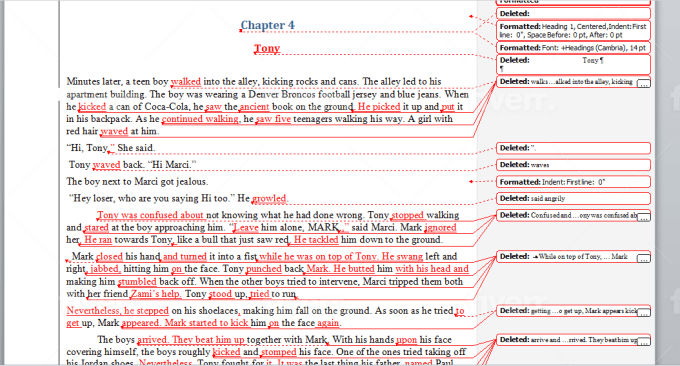
Task: Click the inserted text 'He ran'
Action: pyautogui.click(x=98, y=240)
